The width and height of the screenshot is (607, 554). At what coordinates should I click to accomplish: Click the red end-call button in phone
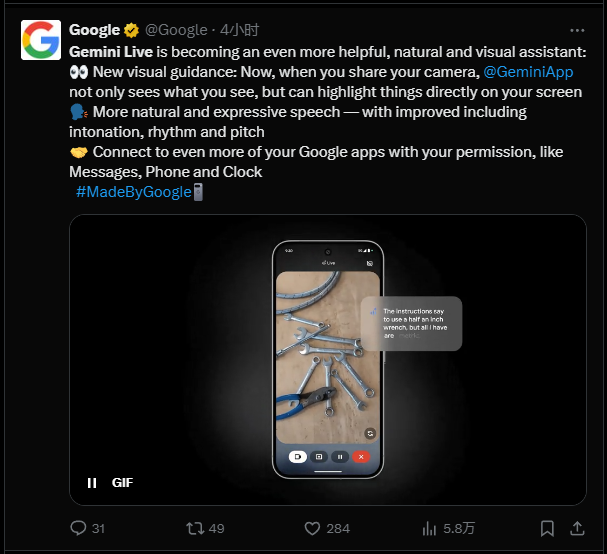(361, 456)
